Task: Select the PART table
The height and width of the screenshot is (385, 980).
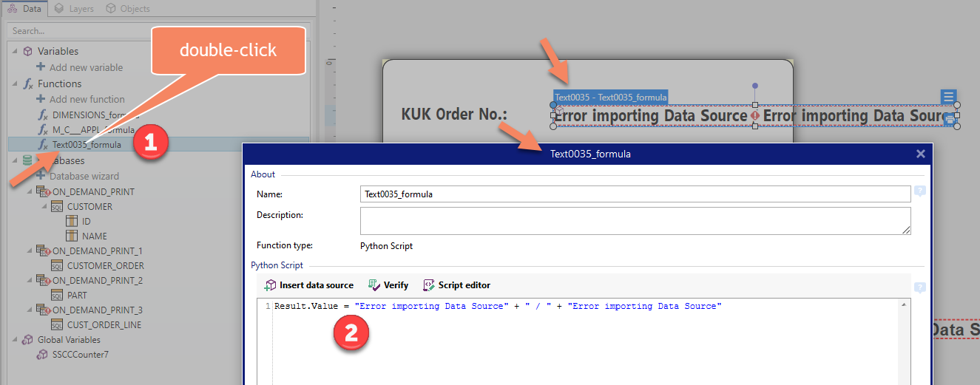Action: tap(77, 295)
